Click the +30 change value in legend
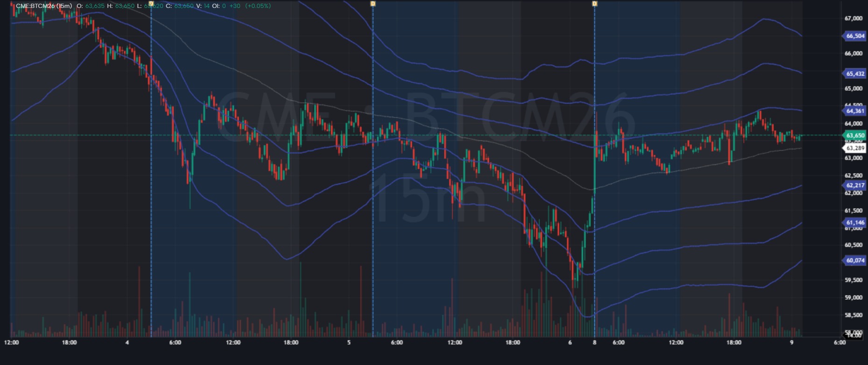Viewport: 868px width, 365px height. [235, 6]
